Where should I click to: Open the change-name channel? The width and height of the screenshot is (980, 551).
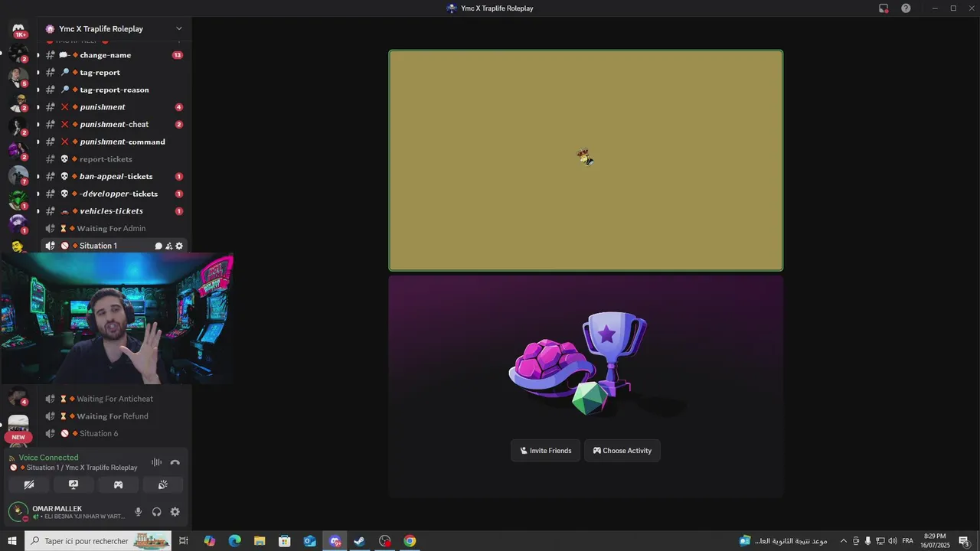point(113,55)
